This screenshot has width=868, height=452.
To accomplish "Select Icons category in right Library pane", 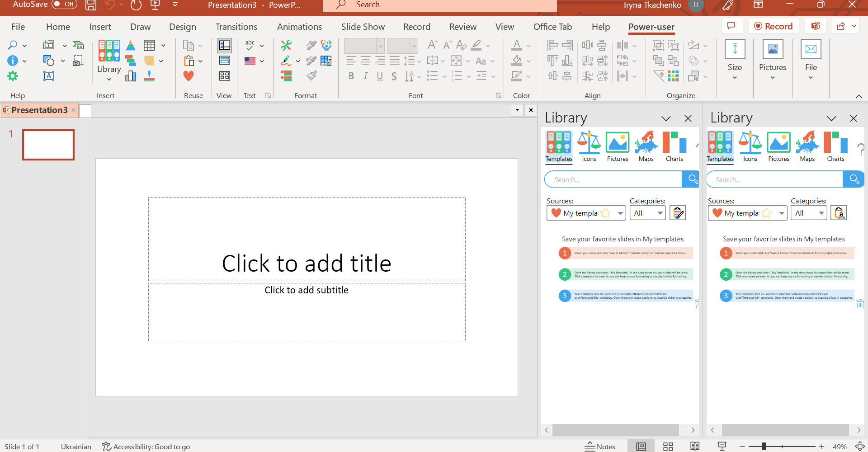I will click(x=750, y=146).
